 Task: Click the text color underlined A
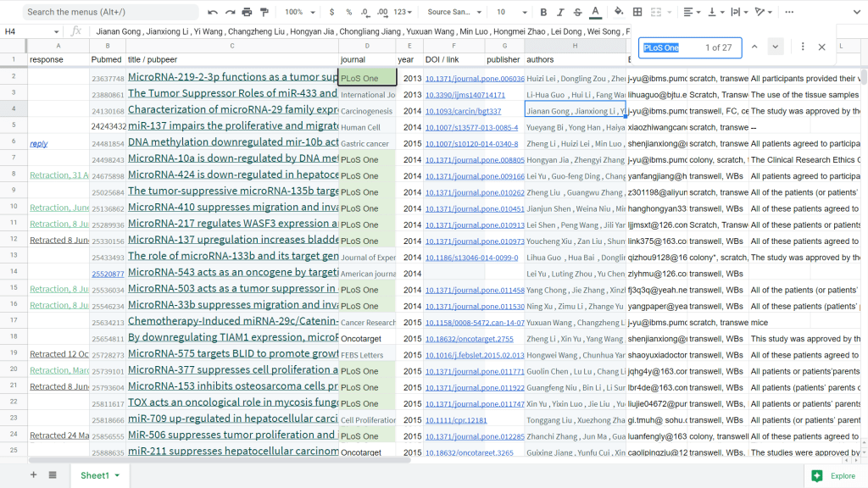(595, 12)
